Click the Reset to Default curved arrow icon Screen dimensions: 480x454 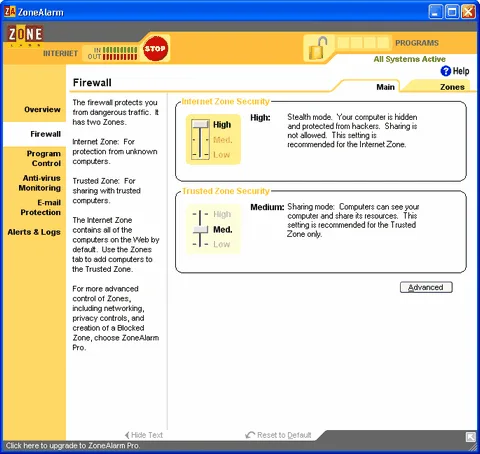(250, 435)
